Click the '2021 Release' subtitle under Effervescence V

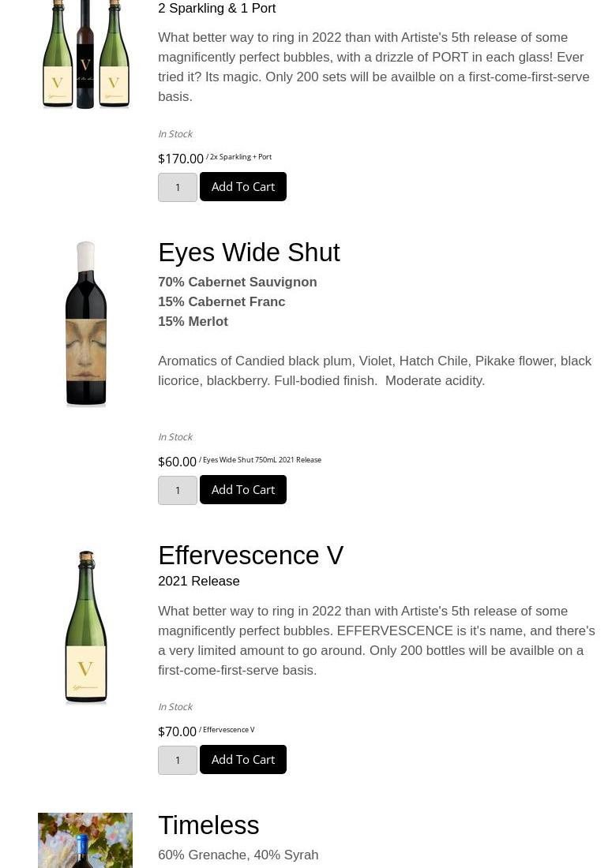pos(198,582)
